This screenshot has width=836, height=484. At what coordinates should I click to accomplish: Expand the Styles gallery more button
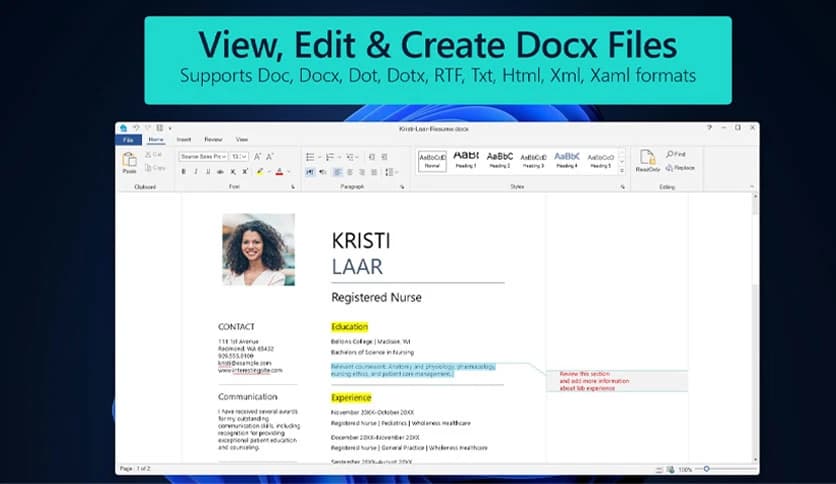point(622,171)
